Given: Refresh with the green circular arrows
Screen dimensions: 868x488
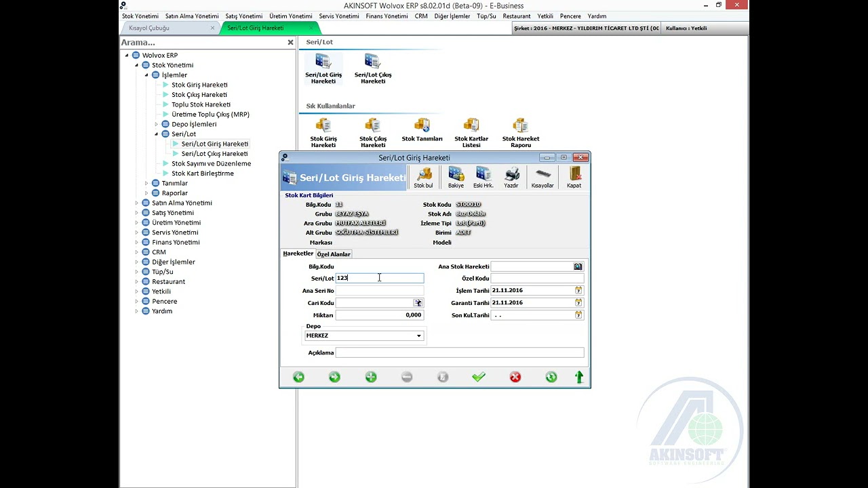Looking at the screenshot, I should click(x=551, y=377).
